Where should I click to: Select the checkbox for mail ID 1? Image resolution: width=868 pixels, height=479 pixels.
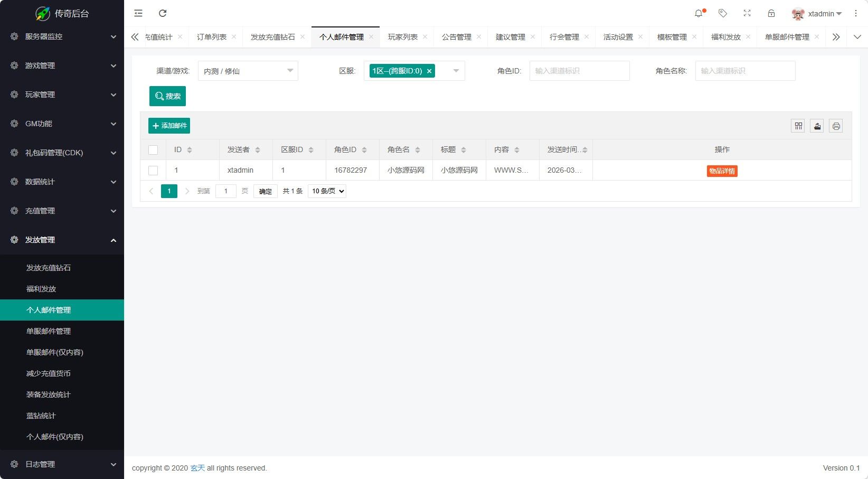pos(153,170)
